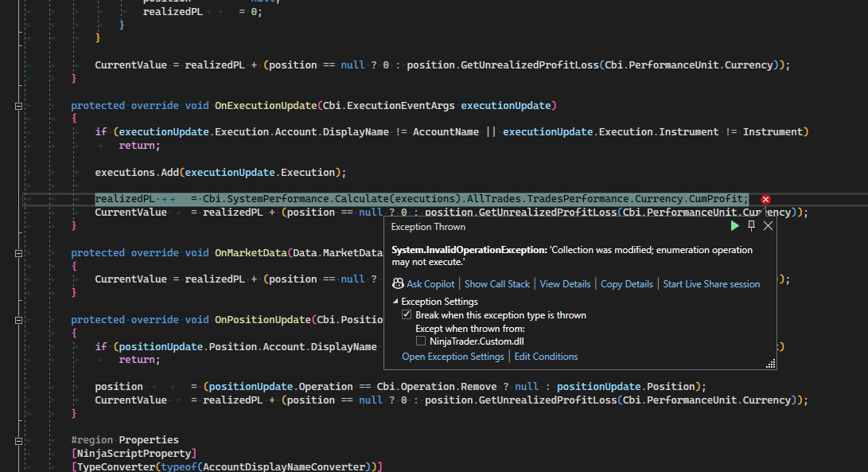Start Live Share session from popup
Image resolution: width=868 pixels, height=472 pixels.
tap(711, 284)
